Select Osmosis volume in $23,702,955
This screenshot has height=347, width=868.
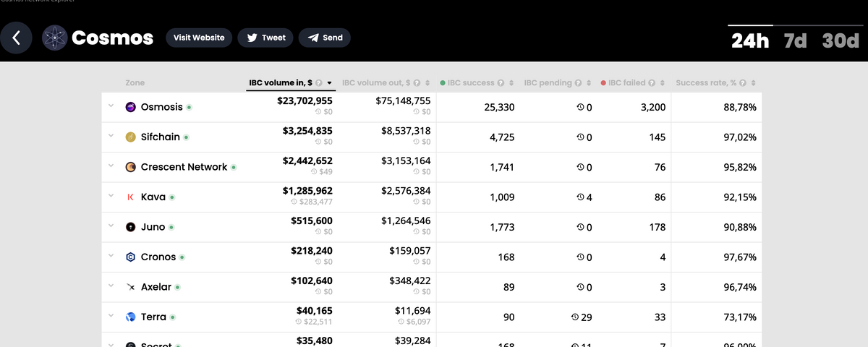pyautogui.click(x=305, y=101)
